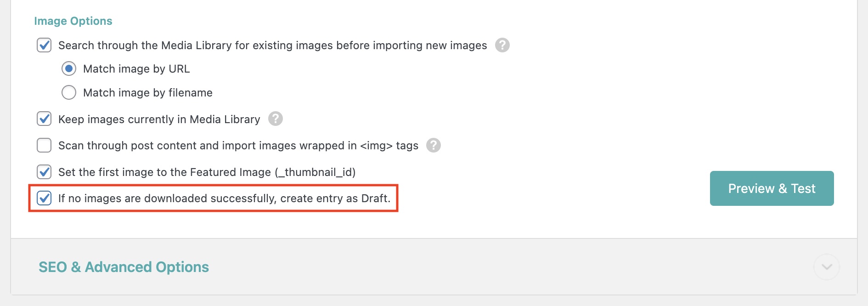Image resolution: width=868 pixels, height=306 pixels.
Task: Click the Preview & Test button
Action: coord(772,188)
